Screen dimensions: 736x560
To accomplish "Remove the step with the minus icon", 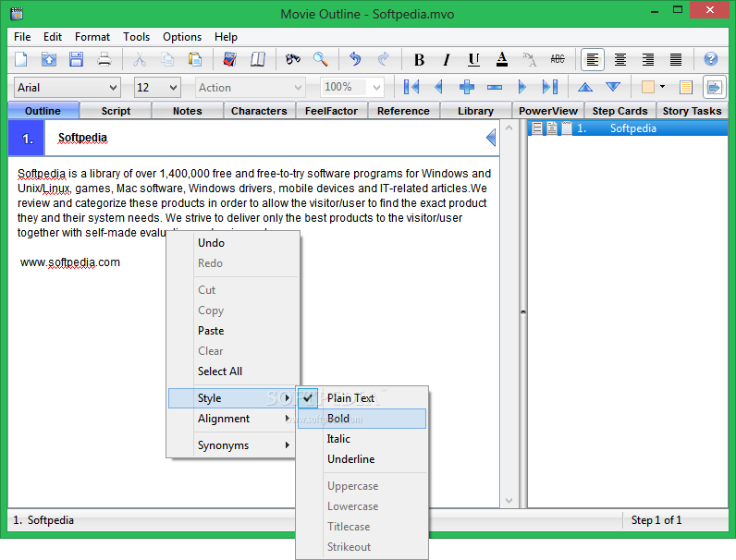I will 495,87.
